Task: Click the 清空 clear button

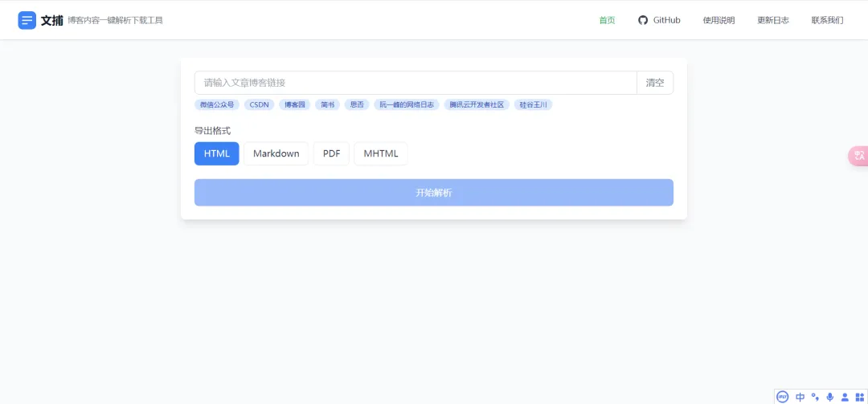Action: [655, 83]
